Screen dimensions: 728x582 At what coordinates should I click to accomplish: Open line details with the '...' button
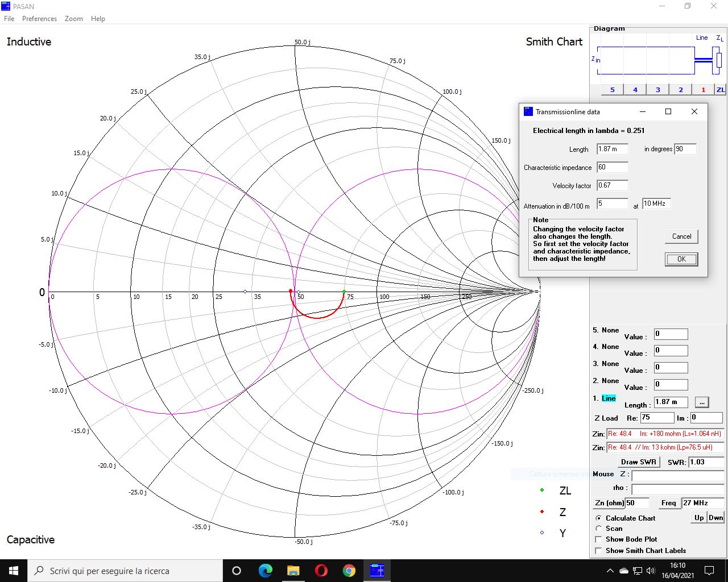pyautogui.click(x=702, y=402)
